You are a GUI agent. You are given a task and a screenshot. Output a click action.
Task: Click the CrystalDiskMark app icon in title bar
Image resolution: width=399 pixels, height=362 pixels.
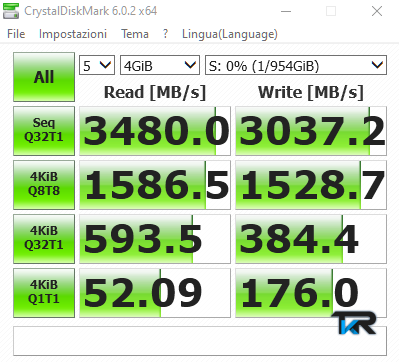pyautogui.click(x=11, y=11)
